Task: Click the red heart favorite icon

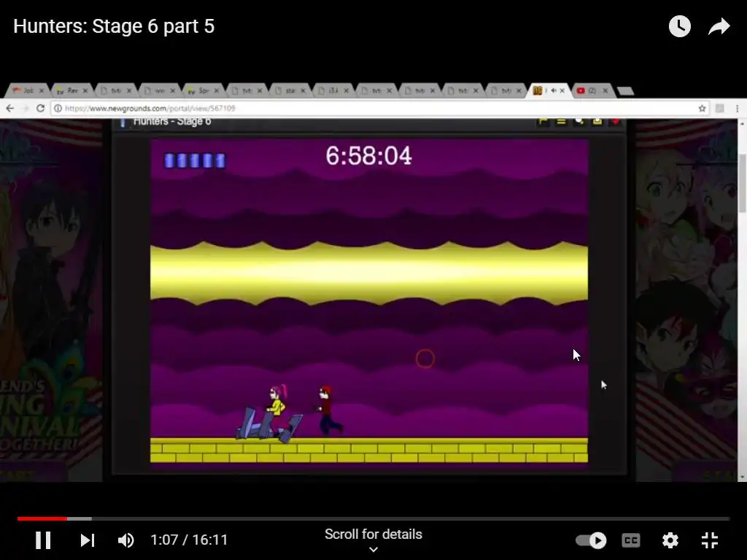Action: pos(615,122)
